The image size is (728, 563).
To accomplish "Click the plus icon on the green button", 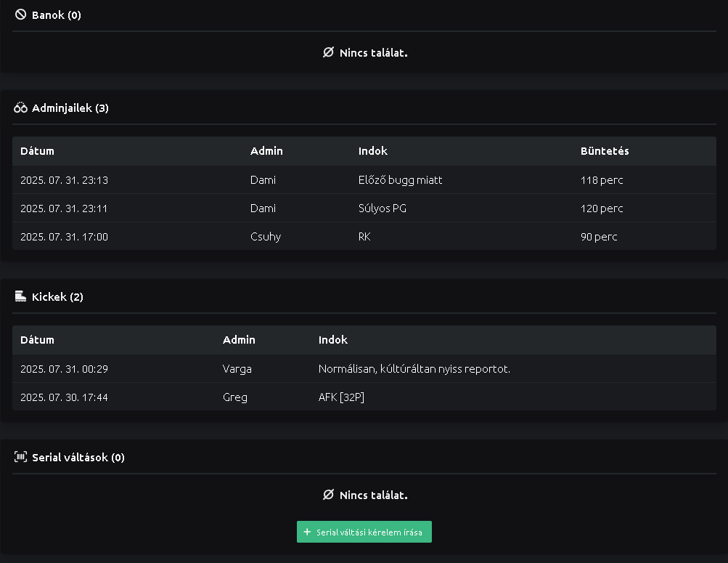I will tap(307, 532).
